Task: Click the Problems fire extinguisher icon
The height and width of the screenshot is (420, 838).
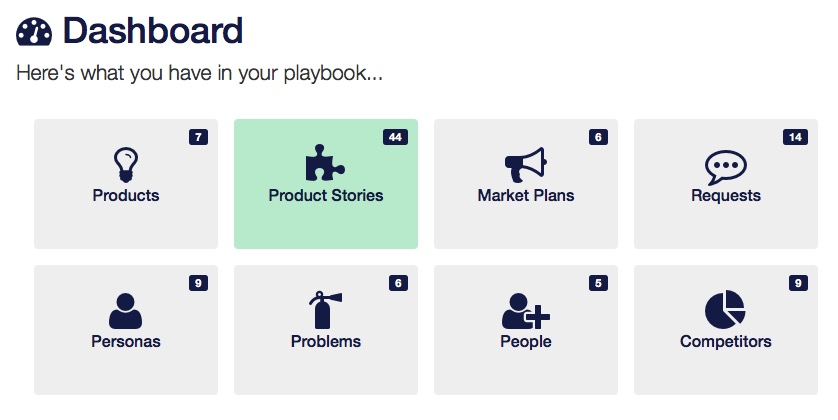Action: (x=325, y=309)
